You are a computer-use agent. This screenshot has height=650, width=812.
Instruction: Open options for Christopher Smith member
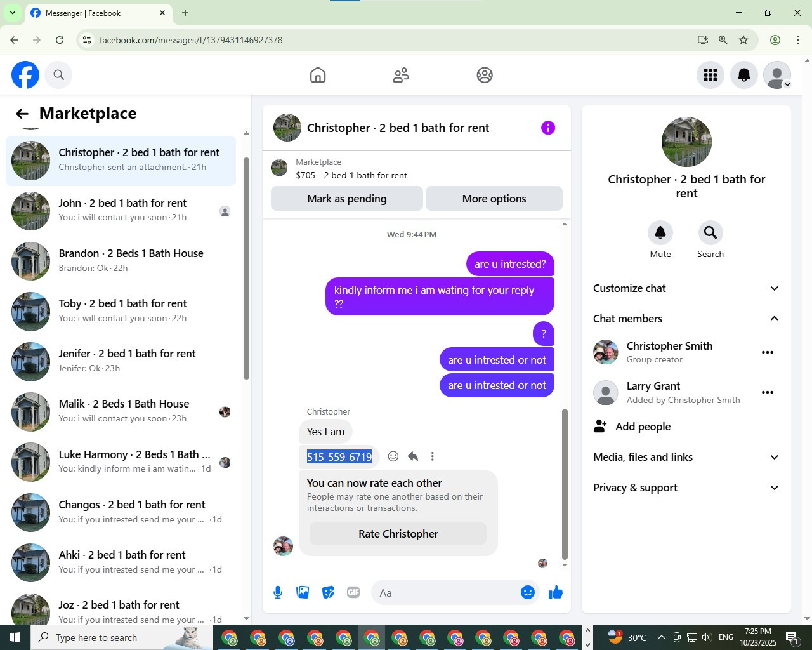pos(768,352)
